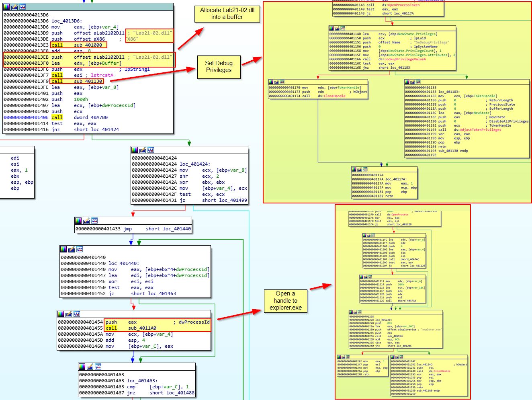Click the pencil edit icon above the loc_401440 label
The width and height of the screenshot is (532, 400).
pyautogui.click(x=72, y=249)
